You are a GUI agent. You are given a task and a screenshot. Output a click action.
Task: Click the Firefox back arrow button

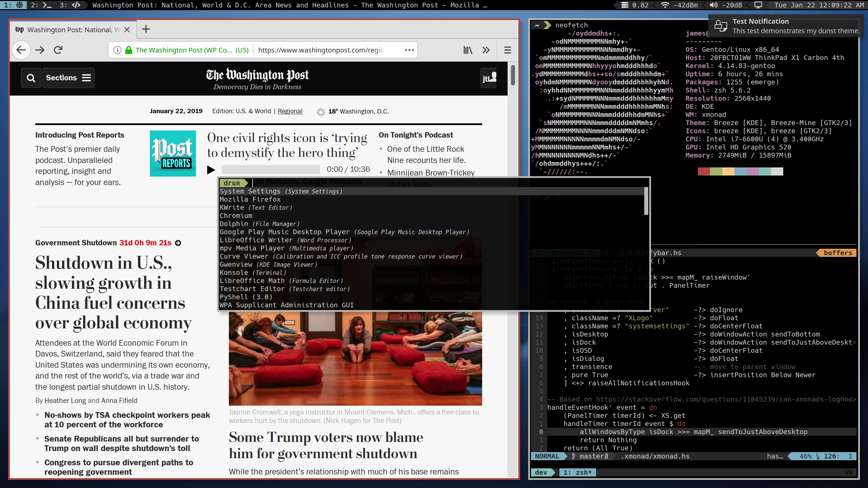(21, 50)
